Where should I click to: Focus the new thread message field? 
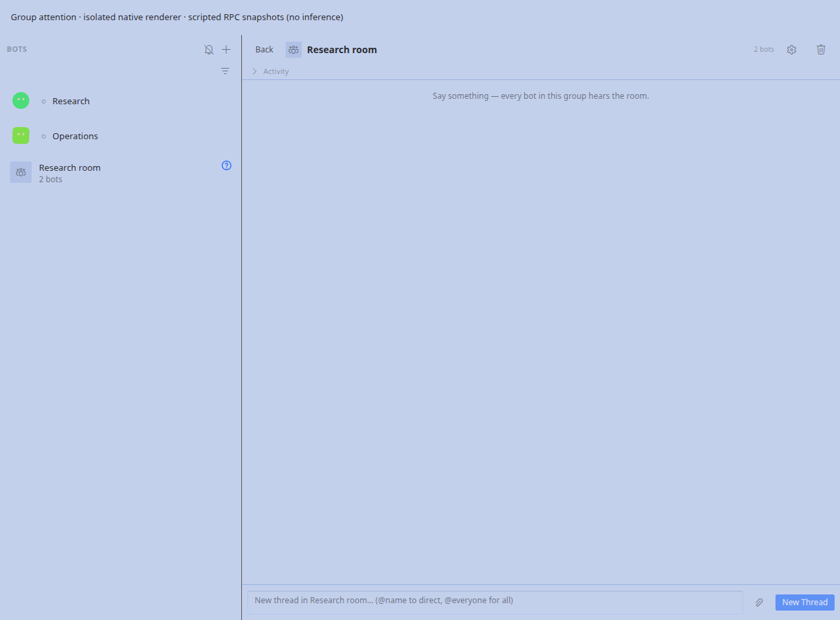[x=495, y=603]
